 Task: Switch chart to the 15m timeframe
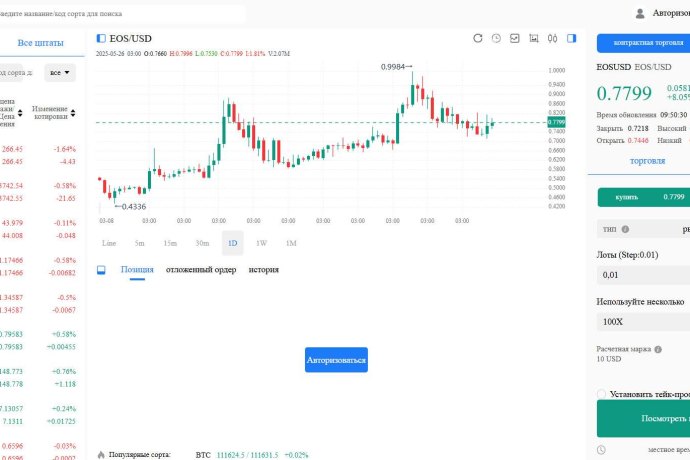pos(170,243)
